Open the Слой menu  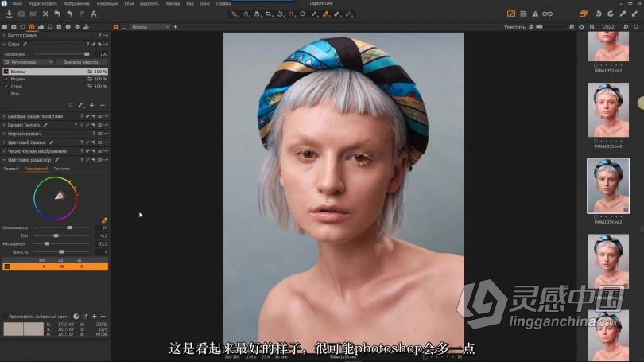(129, 3)
